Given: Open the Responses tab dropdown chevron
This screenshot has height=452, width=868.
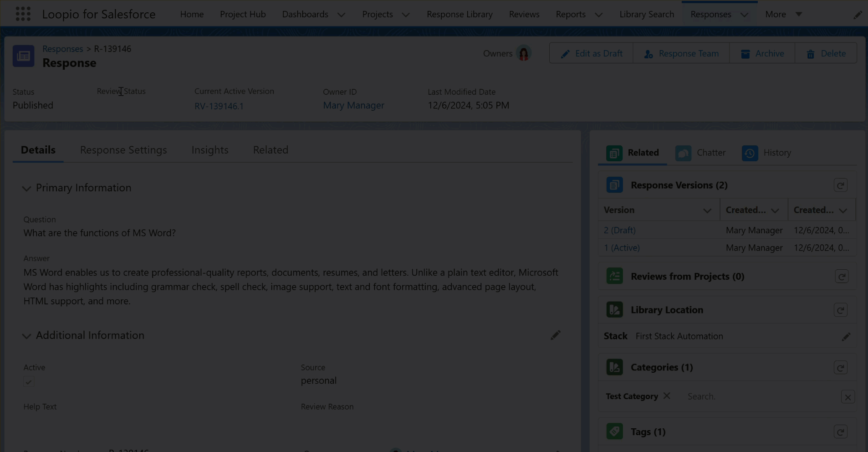Looking at the screenshot, I should point(745,15).
